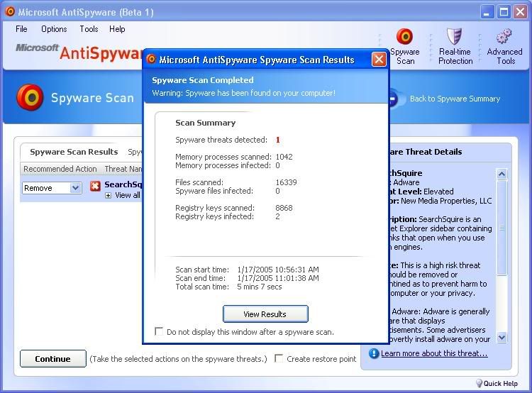Minimize the main AntiSpyware window
The height and width of the screenshot is (393, 532).
487,12
